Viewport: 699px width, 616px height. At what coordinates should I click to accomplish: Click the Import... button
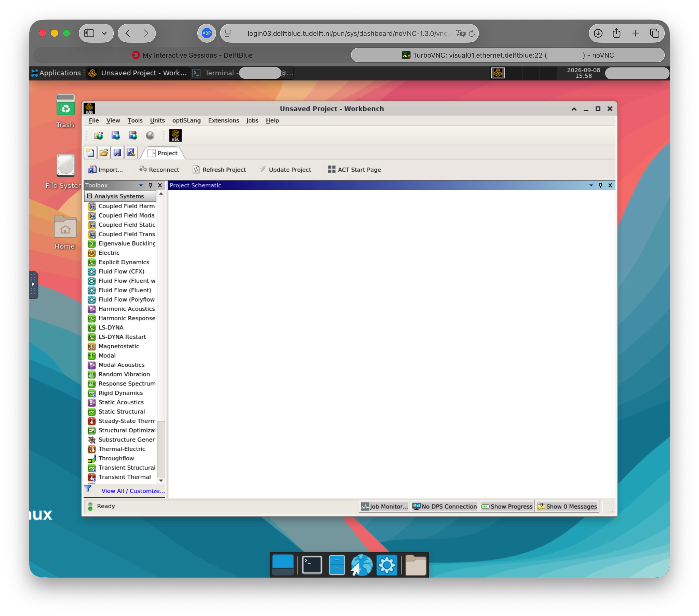pos(106,170)
